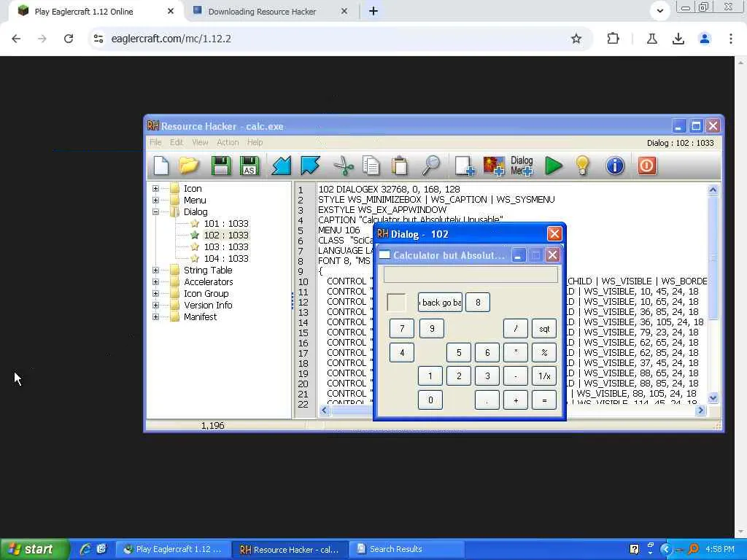Open the Help menu
Screen dimensions: 747x560
click(x=255, y=142)
